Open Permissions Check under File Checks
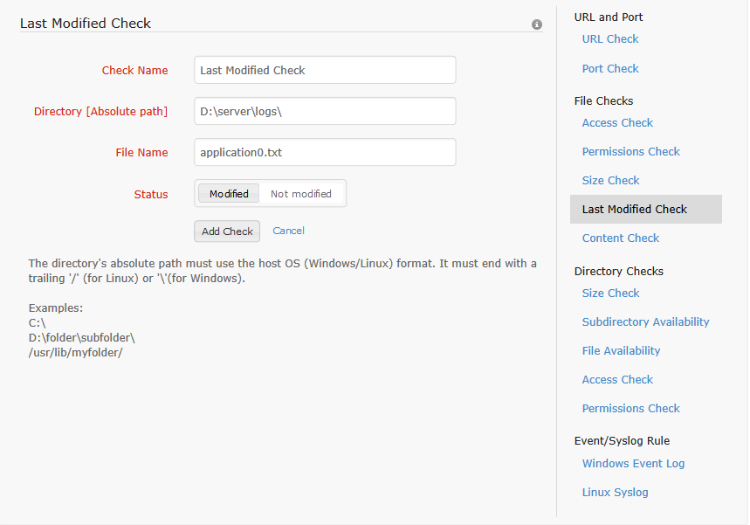This screenshot has height=525, width=750. [630, 152]
